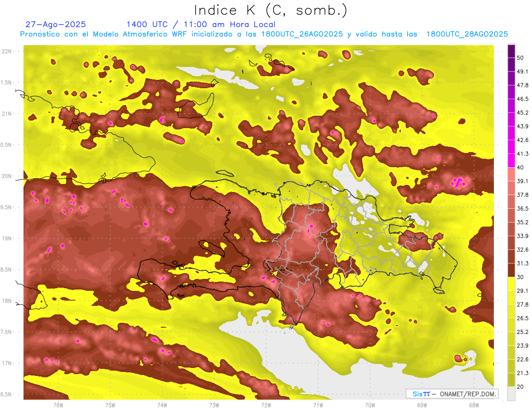The image size is (532, 411).
Task: Select the "47.8" colorbar label
Action: [x=523, y=85]
